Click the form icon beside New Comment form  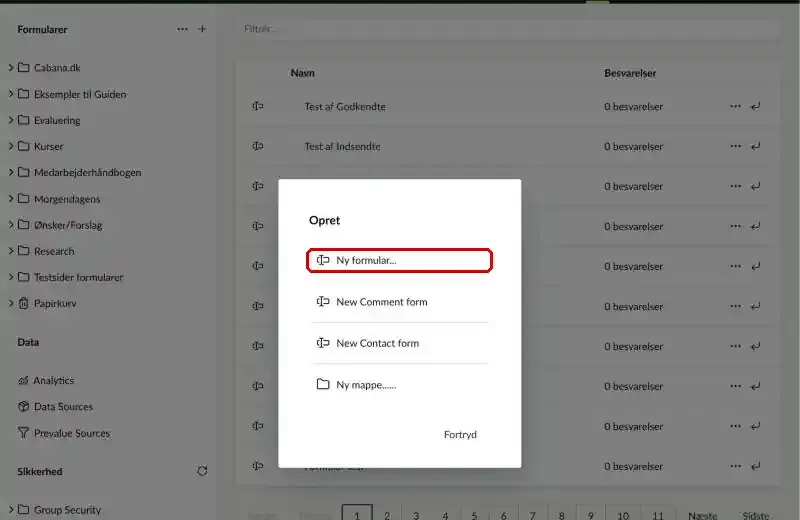click(323, 302)
